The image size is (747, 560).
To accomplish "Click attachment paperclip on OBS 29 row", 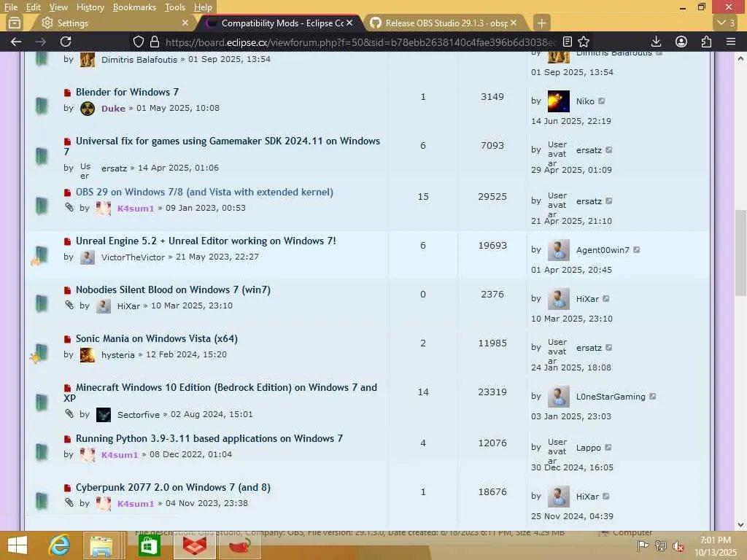I will [69, 207].
